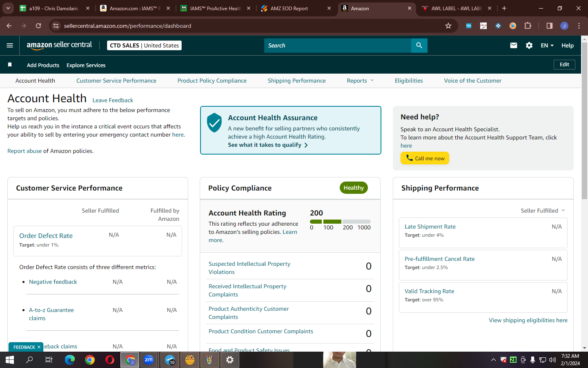The width and height of the screenshot is (588, 368).
Task: Open Seller Central settings gear
Action: point(529,45)
